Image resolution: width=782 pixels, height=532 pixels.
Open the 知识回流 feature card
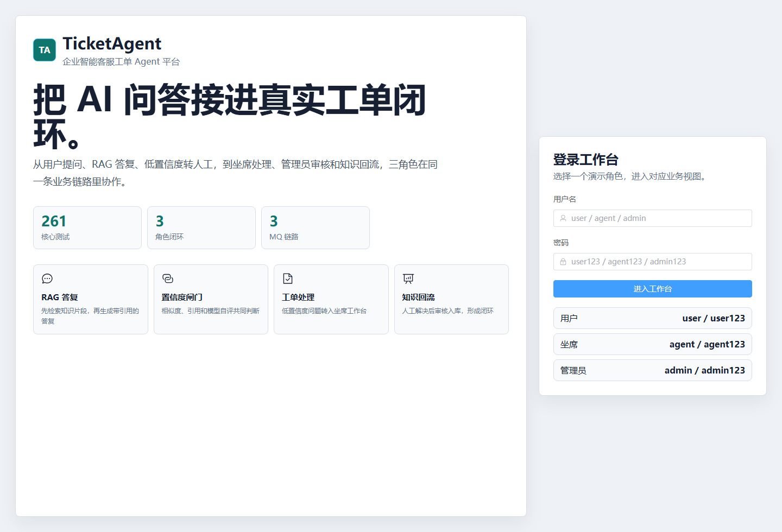pos(451,299)
